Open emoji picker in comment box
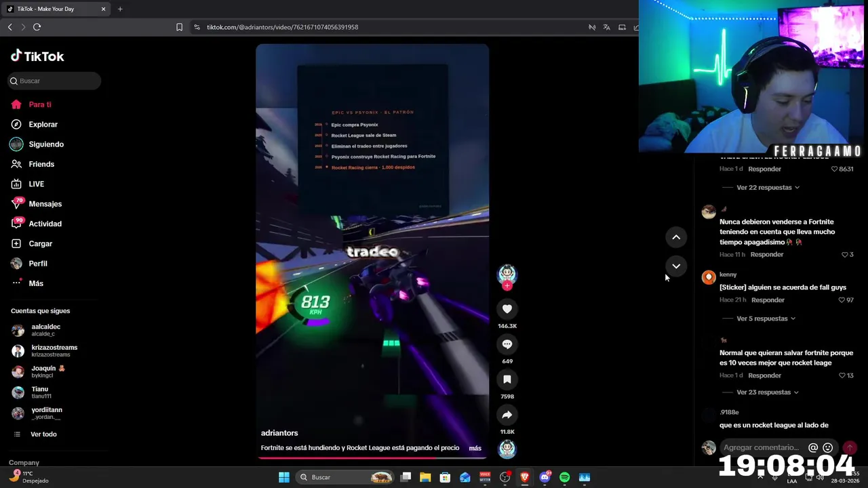868x488 pixels. click(x=827, y=447)
